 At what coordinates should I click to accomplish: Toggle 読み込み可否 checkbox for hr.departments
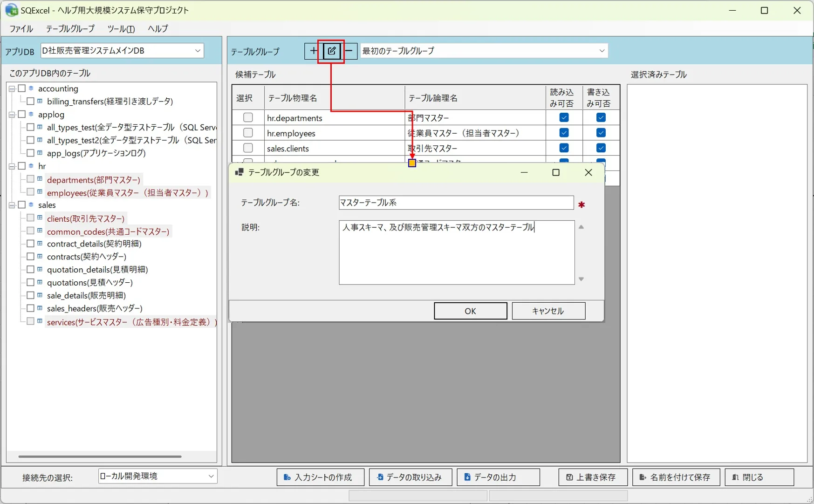[x=564, y=117]
